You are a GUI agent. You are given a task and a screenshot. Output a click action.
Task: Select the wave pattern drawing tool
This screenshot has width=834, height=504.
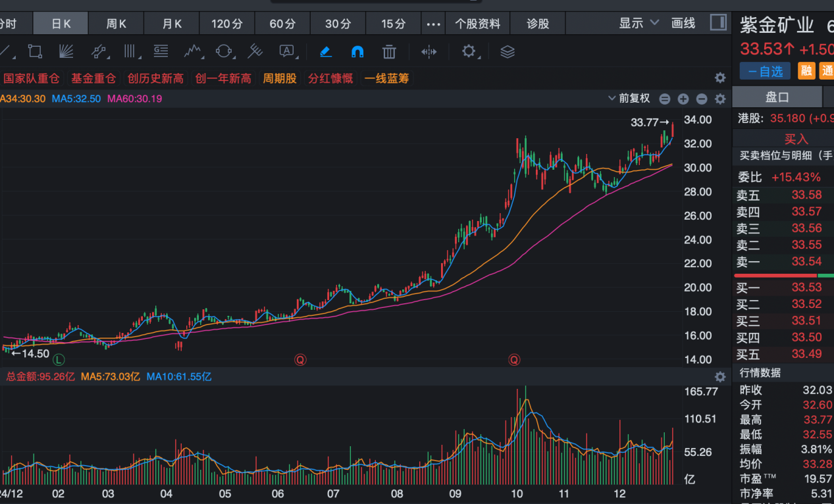[x=193, y=51]
